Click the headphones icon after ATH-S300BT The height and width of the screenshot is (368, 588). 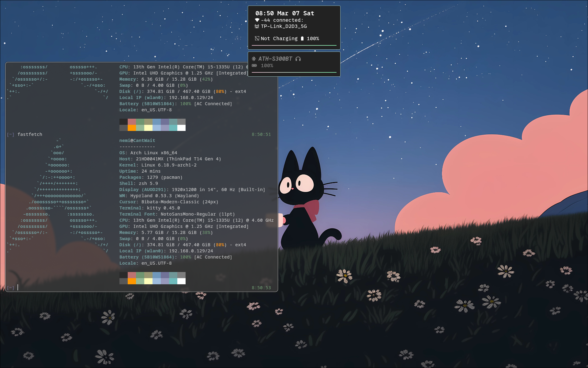tap(298, 59)
